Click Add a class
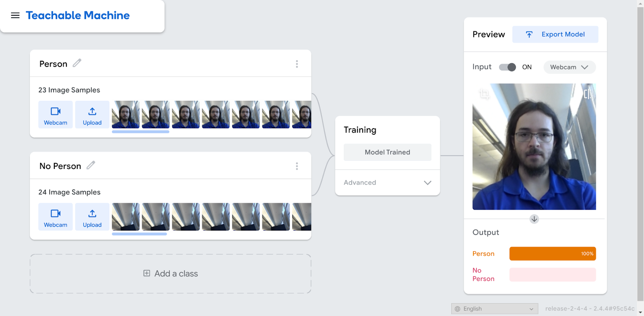This screenshot has height=316, width=644. (171, 274)
